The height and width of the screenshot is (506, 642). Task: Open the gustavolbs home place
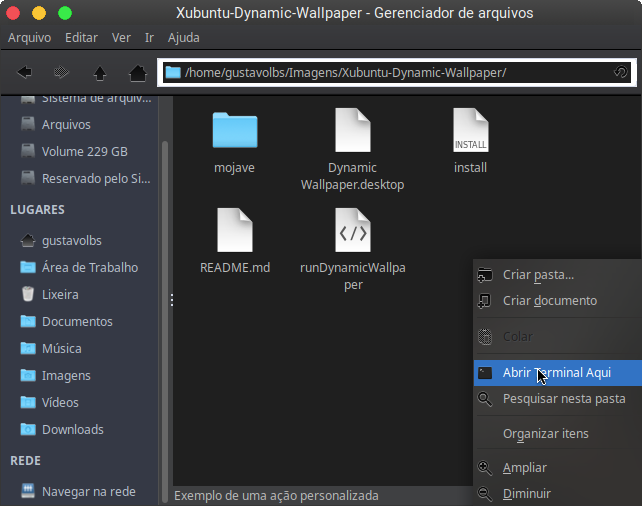pyautogui.click(x=80, y=241)
